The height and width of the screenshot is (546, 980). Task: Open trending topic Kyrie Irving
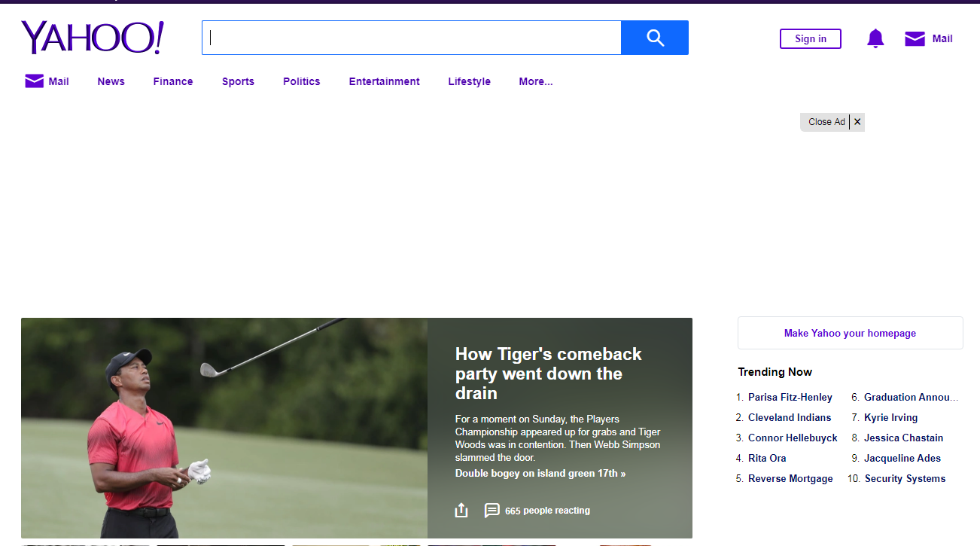pos(891,417)
